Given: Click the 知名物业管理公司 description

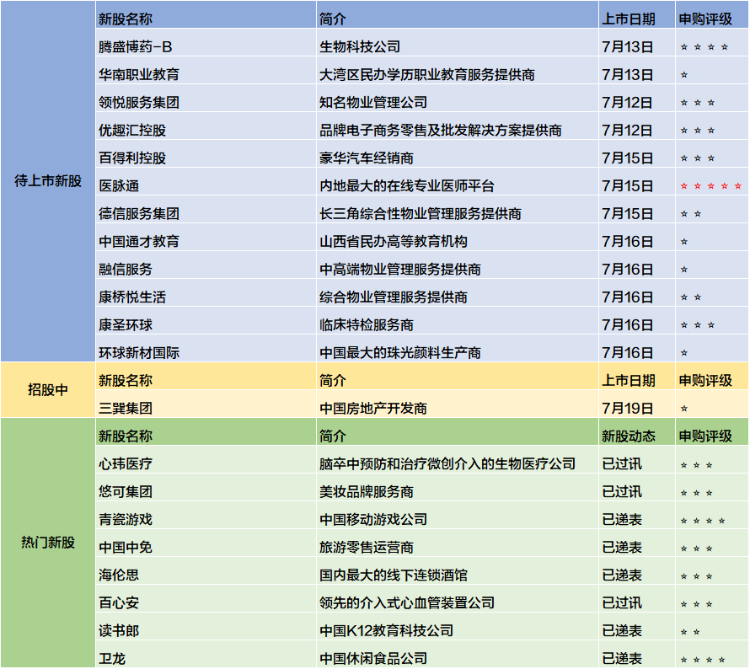Looking at the screenshot, I should (373, 102).
